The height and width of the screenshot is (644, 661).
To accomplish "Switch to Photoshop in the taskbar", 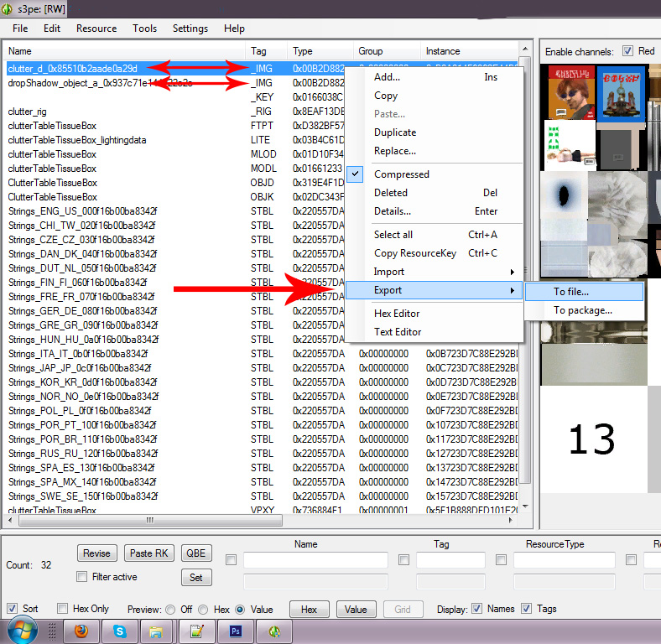I will coord(236,631).
